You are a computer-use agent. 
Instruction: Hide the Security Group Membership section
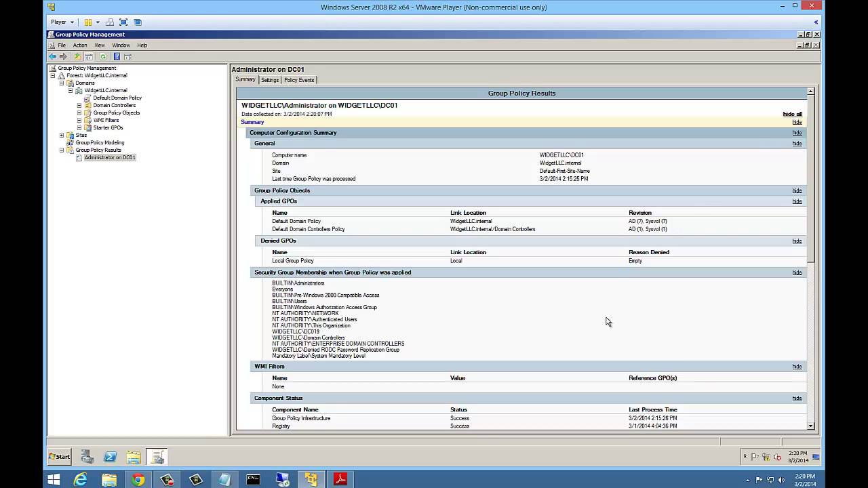(x=797, y=272)
